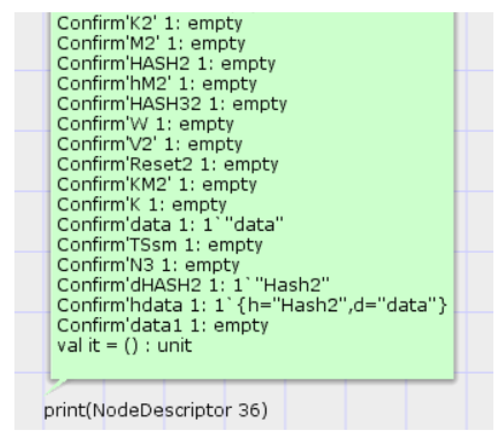Click the Confirm'M2' empty marking line

pos(151,44)
